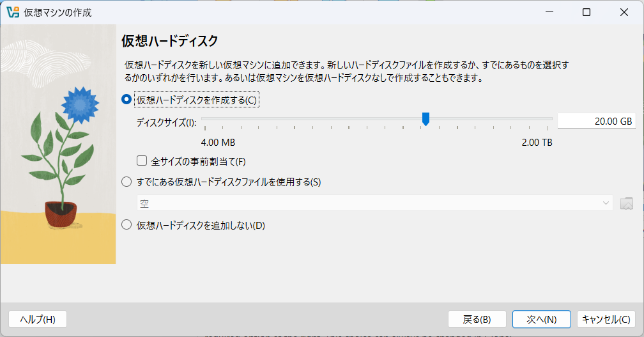Click the choose disk file folder icon
Screen dimensions: 644x337
(626, 203)
